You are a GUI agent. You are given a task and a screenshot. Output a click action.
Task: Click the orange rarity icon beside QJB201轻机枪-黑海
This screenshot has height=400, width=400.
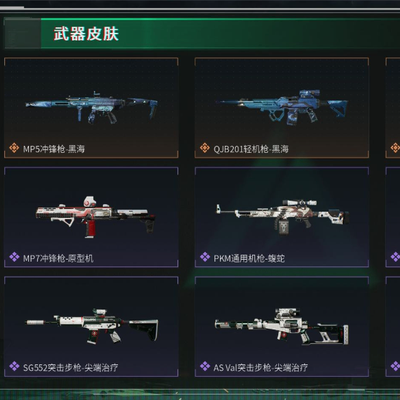(x=205, y=148)
